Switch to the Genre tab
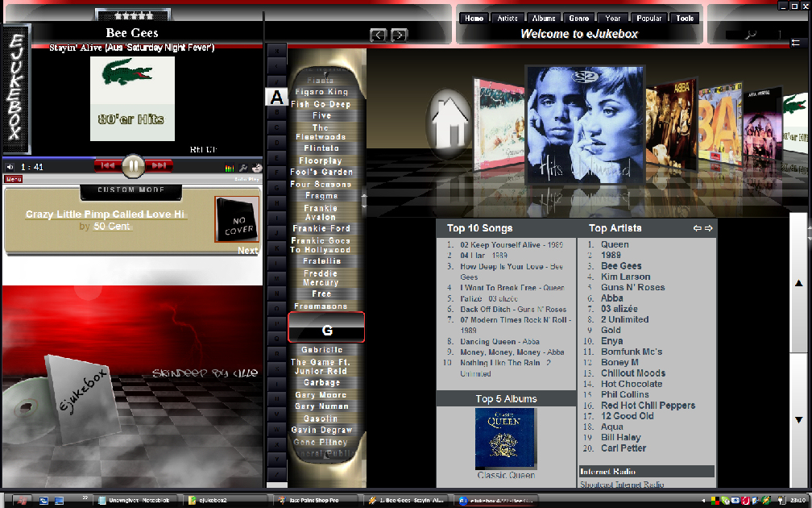Screen dimensions: 812x508 [579, 18]
